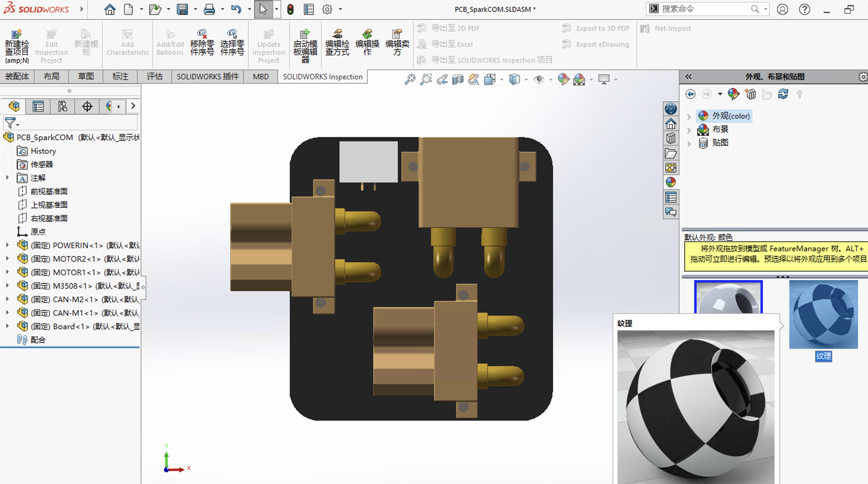Viewport: 868px width, 484px height.
Task: Open the Section View tool
Action: pos(458,80)
